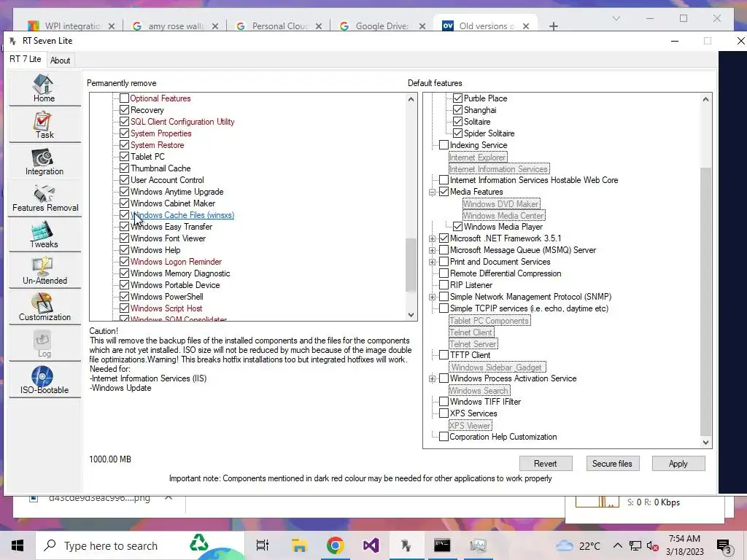Check the XPS Services checkbox
The height and width of the screenshot is (560, 747).
(x=444, y=413)
